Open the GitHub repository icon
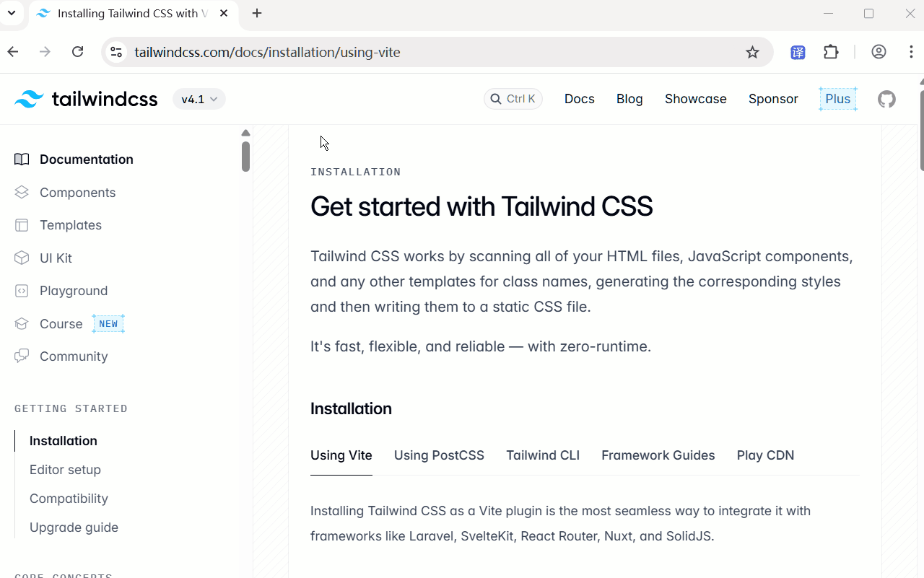The height and width of the screenshot is (578, 924). 886,99
